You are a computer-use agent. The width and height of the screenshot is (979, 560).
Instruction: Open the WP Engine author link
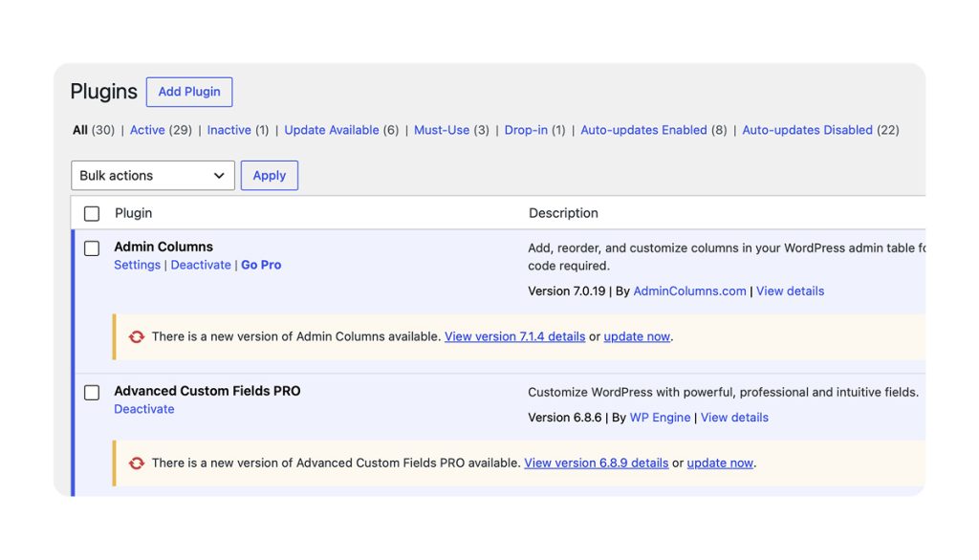pyautogui.click(x=660, y=418)
